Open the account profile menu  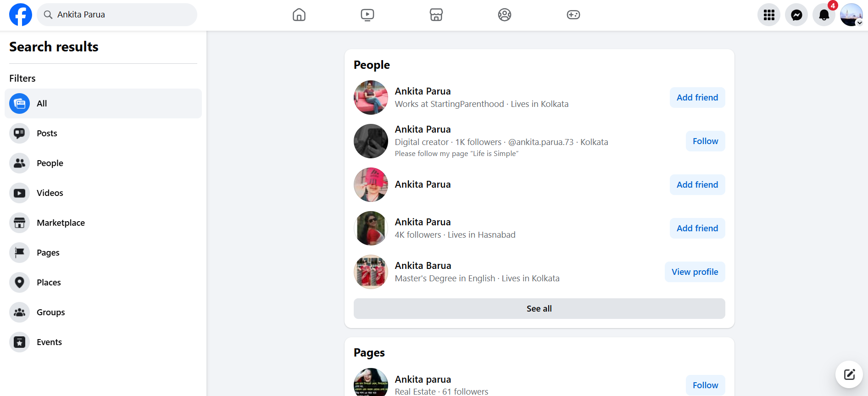[x=851, y=15]
